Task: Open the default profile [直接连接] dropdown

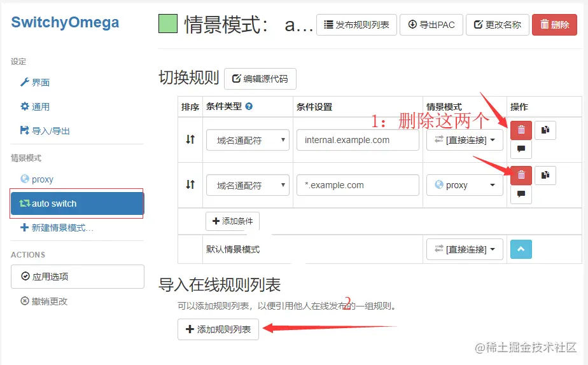Action: coord(465,249)
